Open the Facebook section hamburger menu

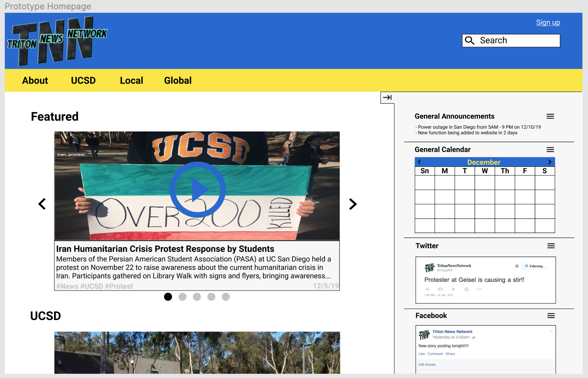[x=551, y=316]
